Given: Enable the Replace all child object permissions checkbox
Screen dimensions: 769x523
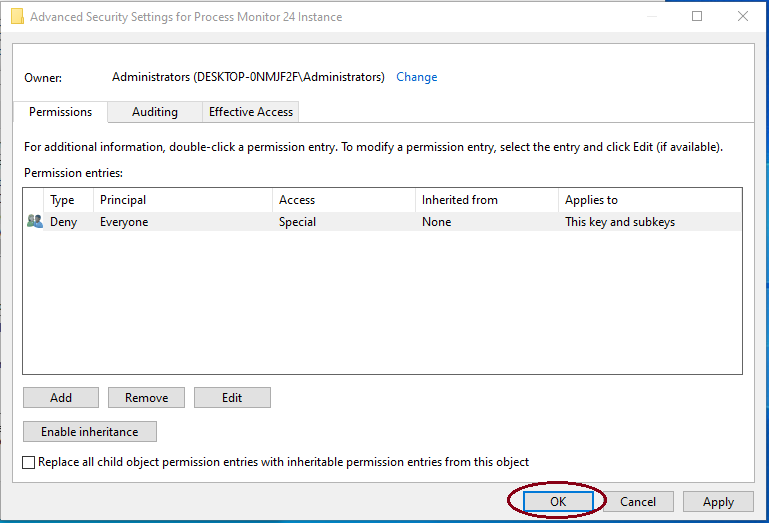Looking at the screenshot, I should click(29, 462).
